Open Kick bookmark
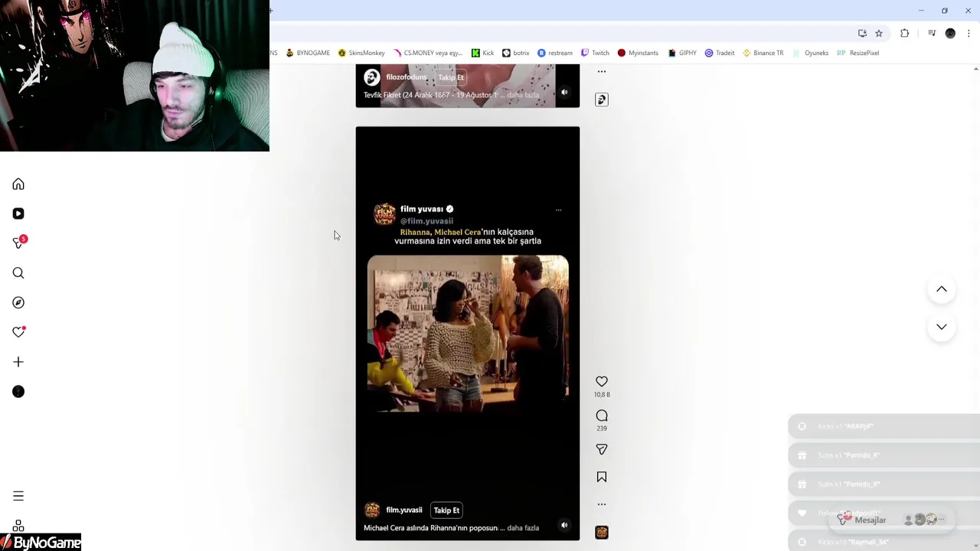 482,53
